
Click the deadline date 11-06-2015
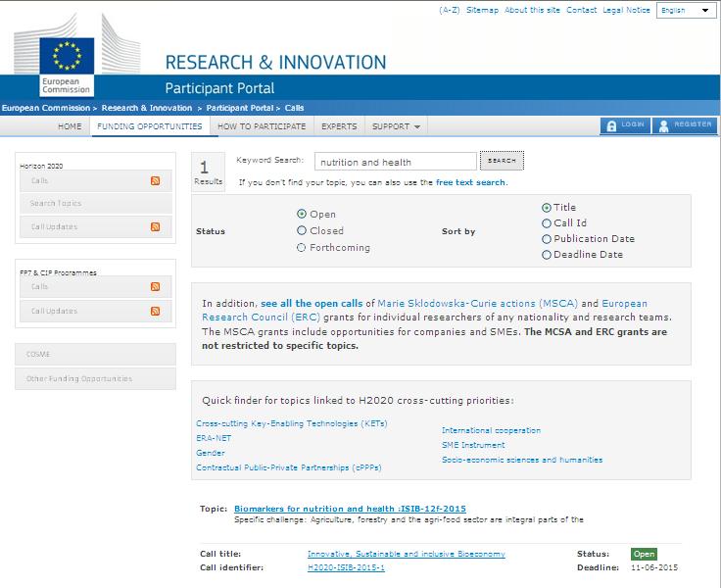point(654,567)
